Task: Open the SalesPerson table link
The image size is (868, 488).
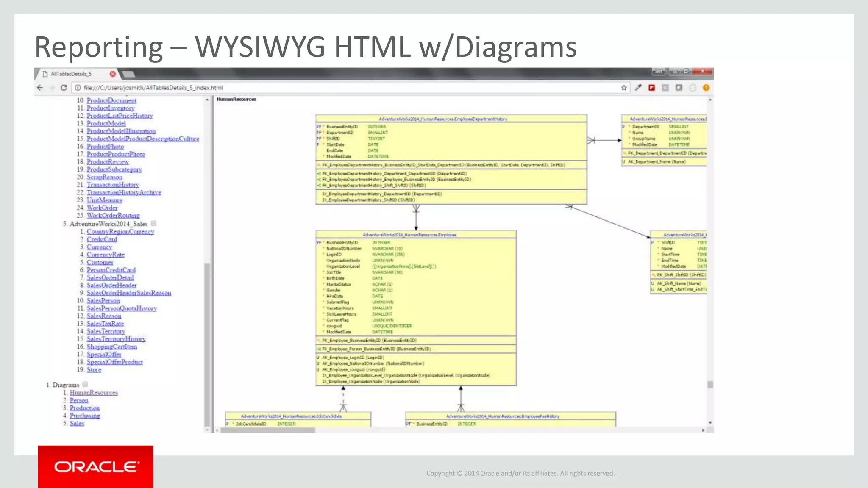Action: pyautogui.click(x=103, y=301)
